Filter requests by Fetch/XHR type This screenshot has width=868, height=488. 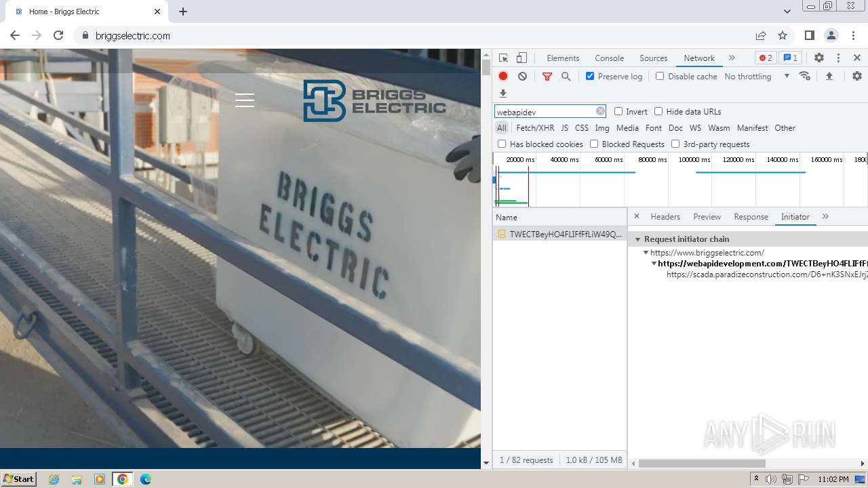(x=535, y=128)
